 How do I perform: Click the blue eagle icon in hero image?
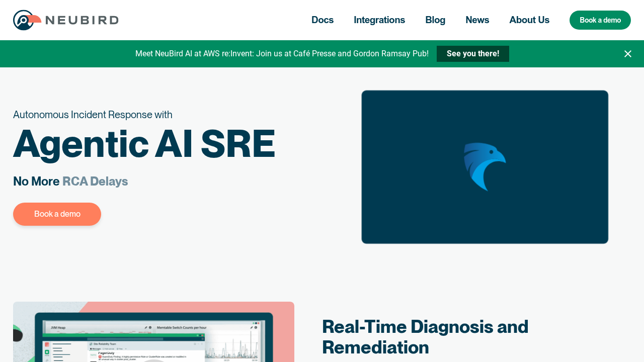tap(485, 167)
